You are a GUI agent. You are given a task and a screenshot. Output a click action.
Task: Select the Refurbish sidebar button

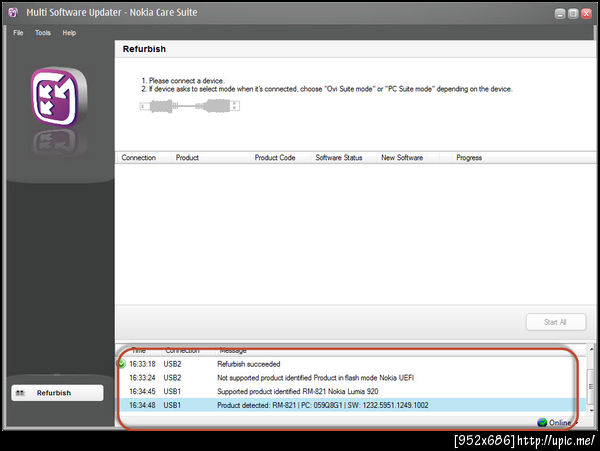tap(57, 393)
